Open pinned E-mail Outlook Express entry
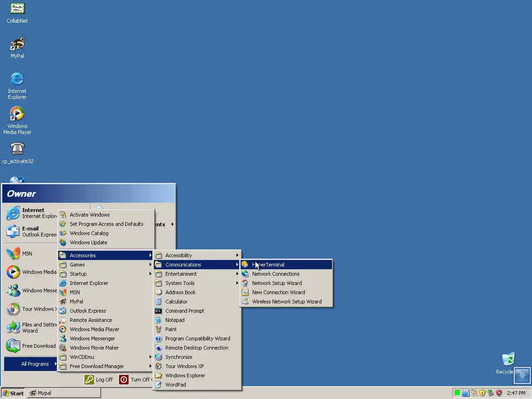532x399 pixels. pos(31,231)
